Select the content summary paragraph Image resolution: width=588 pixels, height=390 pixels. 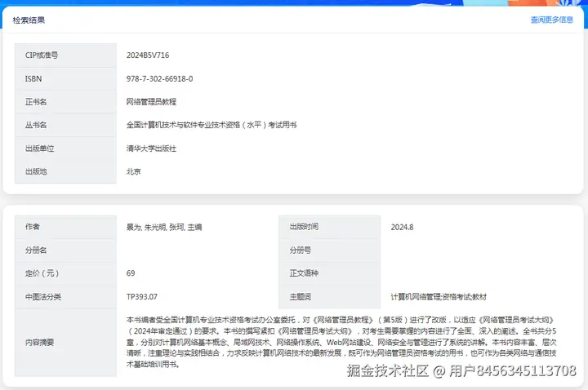click(341, 342)
